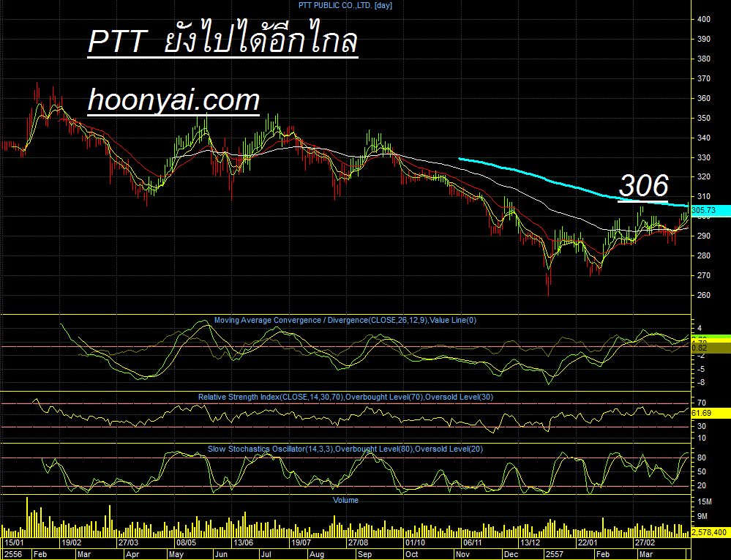The height and width of the screenshot is (560, 731).
Task: Click the 80 overbought label on Stochastics axis
Action: tap(702, 458)
